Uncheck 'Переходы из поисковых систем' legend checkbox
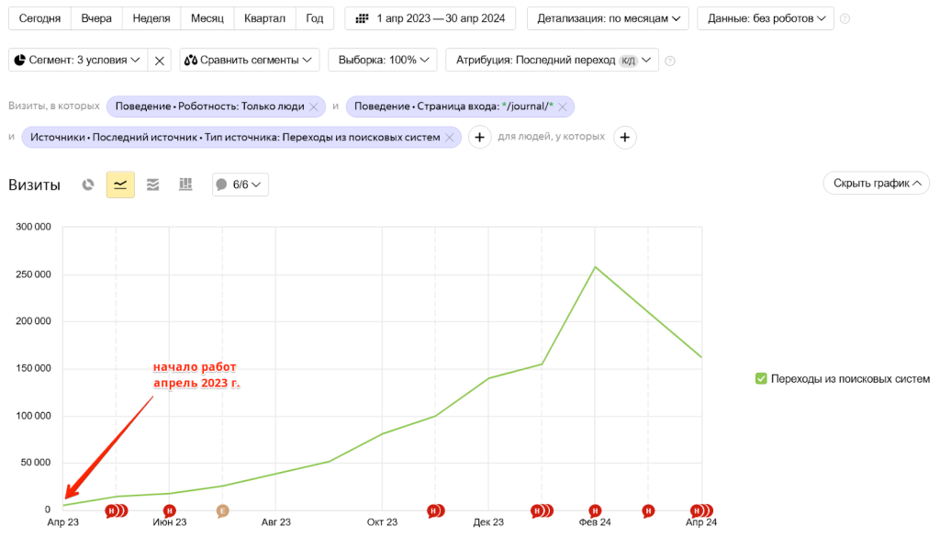Viewport: 940px width, 560px height. click(x=760, y=378)
